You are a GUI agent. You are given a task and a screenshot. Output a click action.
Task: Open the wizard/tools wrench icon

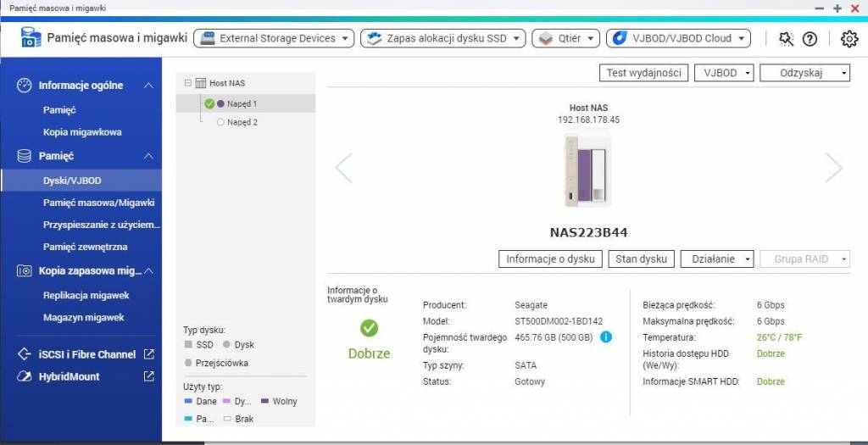point(786,39)
